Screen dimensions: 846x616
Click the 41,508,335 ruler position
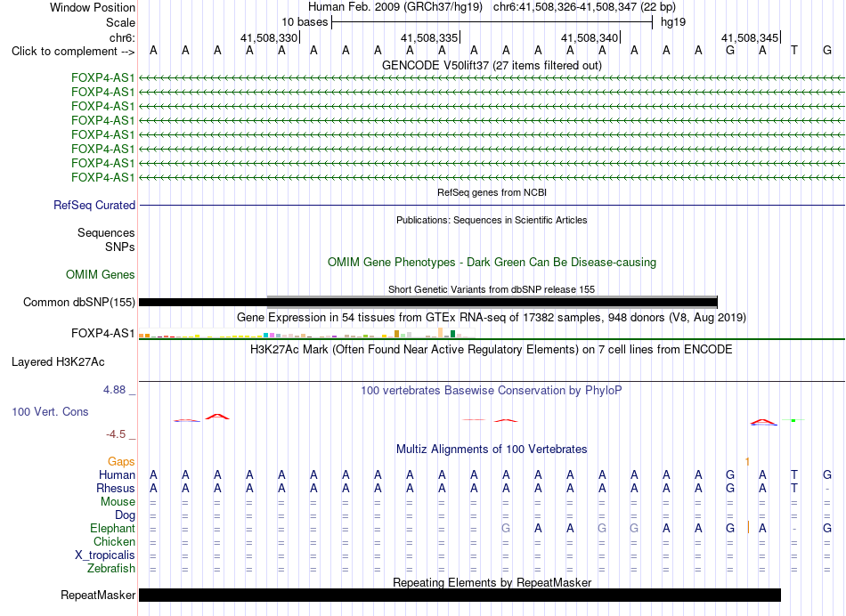[429, 37]
